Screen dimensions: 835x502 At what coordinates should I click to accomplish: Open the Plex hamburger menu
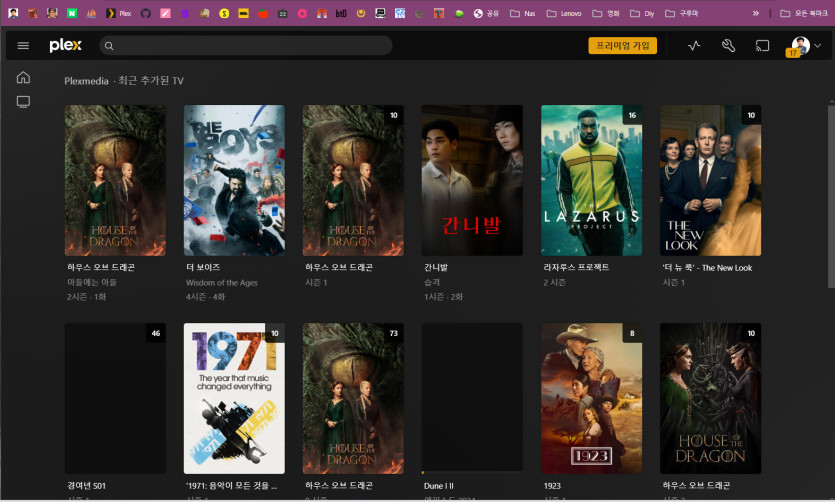click(23, 46)
